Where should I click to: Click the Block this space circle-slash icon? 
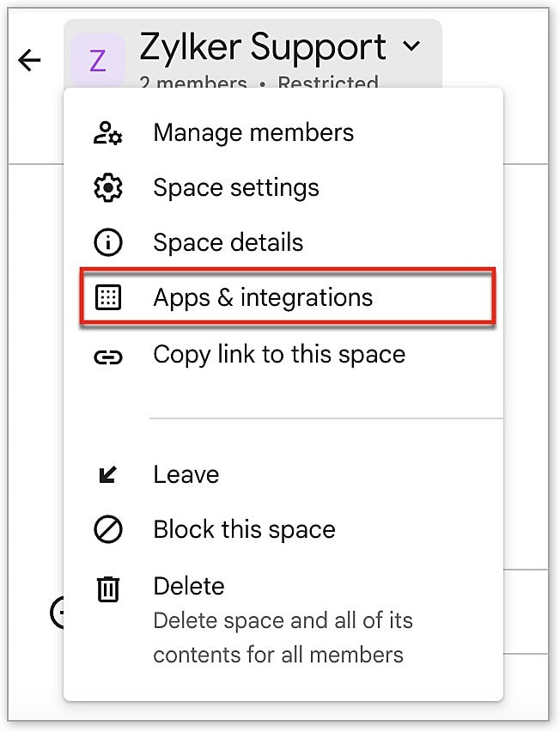click(108, 530)
